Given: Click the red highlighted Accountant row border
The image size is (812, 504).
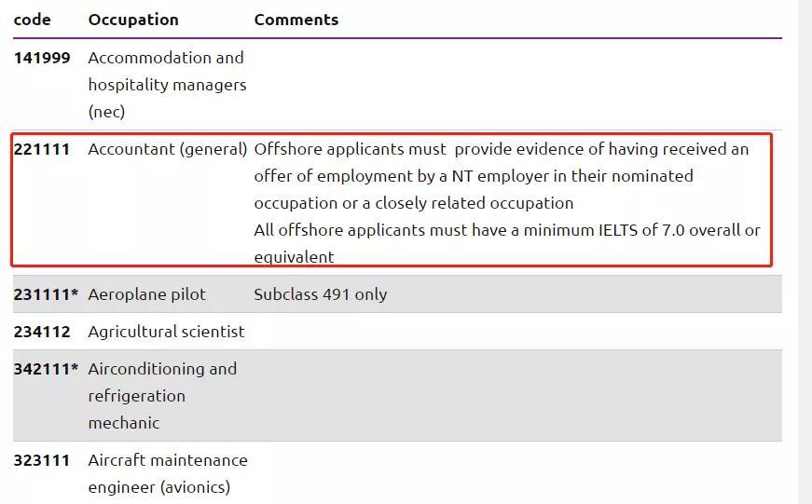Looking at the screenshot, I should [392, 134].
